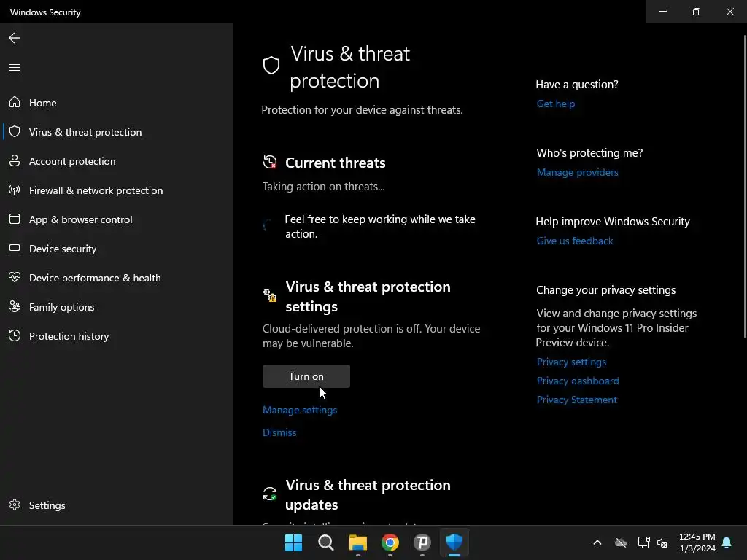Open the notification bell
This screenshot has height=560, width=747.
point(727,542)
